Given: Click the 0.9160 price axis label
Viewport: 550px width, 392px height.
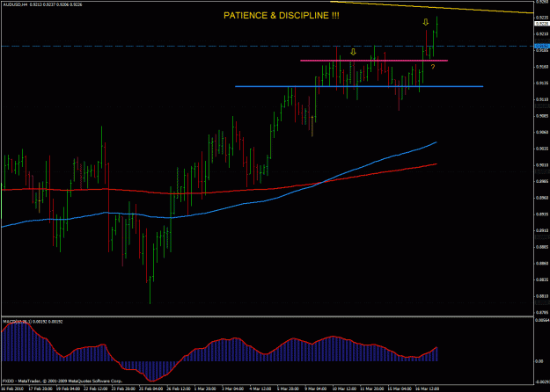Looking at the screenshot, I should tap(542, 67).
